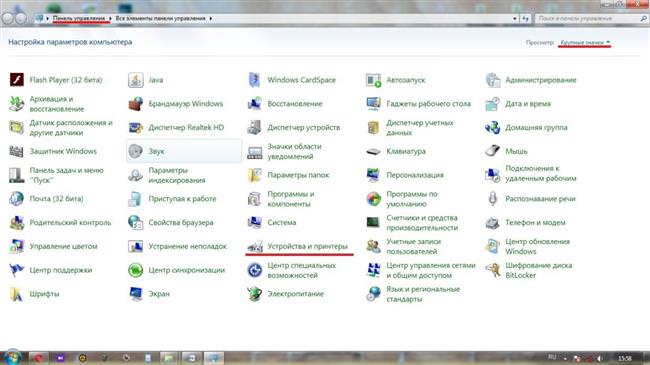
Task: Click the taskbar volume speaker icon
Action: click(x=599, y=358)
